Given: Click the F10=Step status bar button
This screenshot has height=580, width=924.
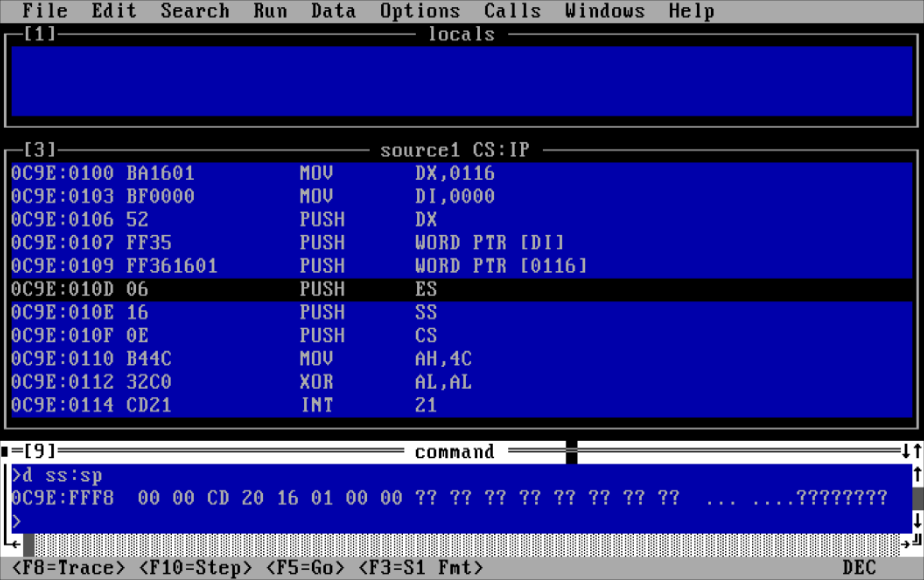Looking at the screenshot, I should click(195, 568).
